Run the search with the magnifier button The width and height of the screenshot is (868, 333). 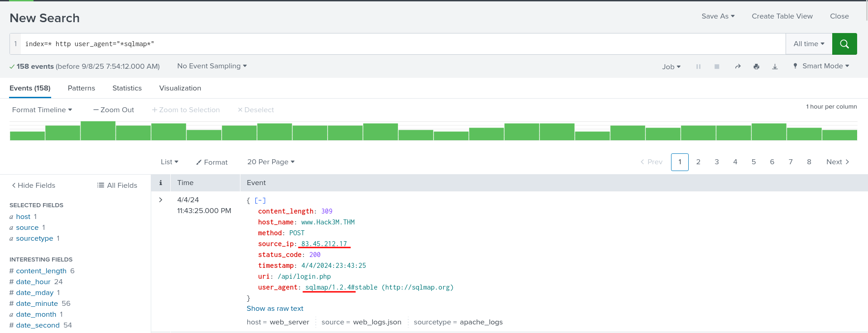click(844, 44)
